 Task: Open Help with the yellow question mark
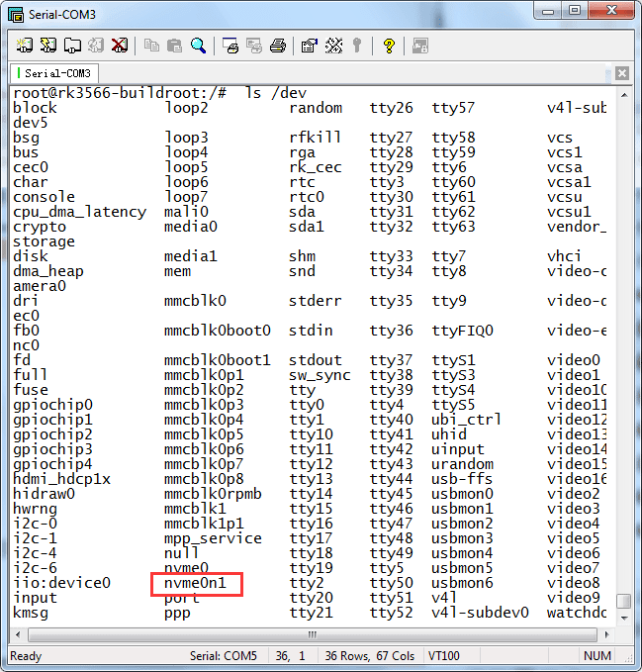tap(389, 46)
